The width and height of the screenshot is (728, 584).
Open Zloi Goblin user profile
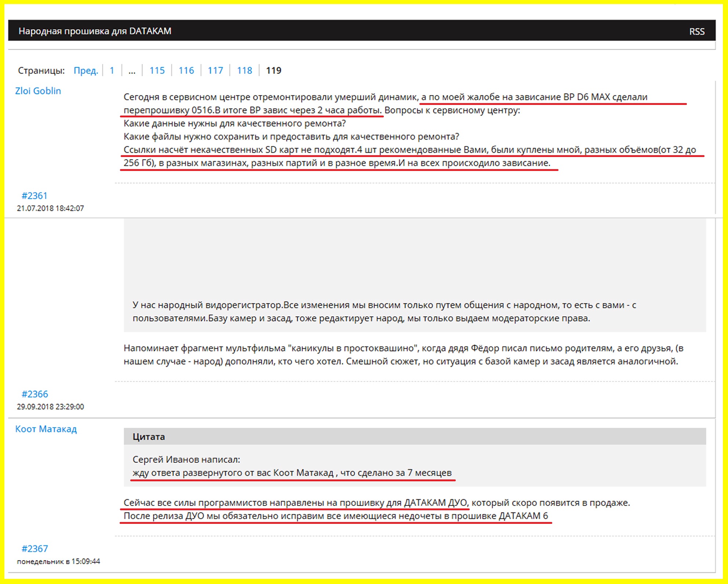(x=38, y=91)
